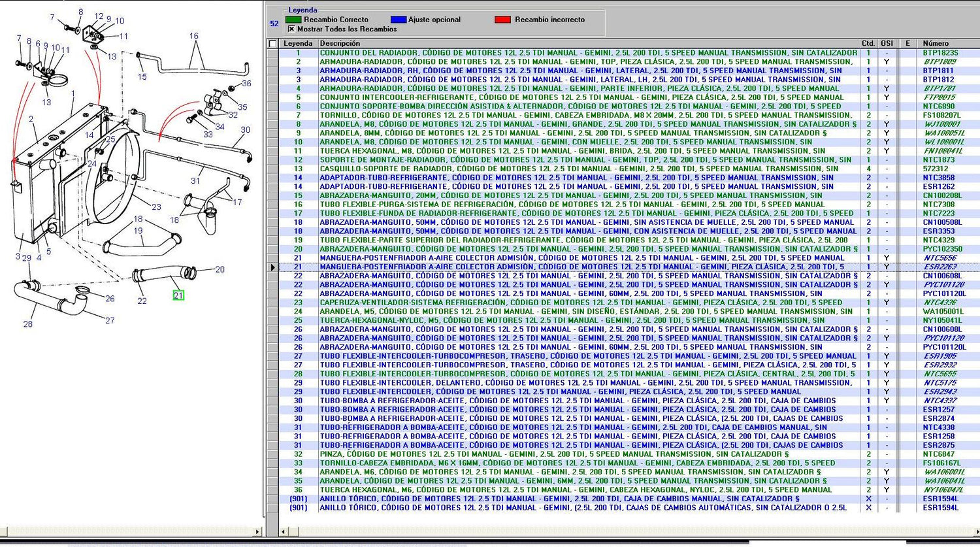Screen dimensions: 980x547
Task: Click the number 52 beside the legend box
Action: pos(274,24)
